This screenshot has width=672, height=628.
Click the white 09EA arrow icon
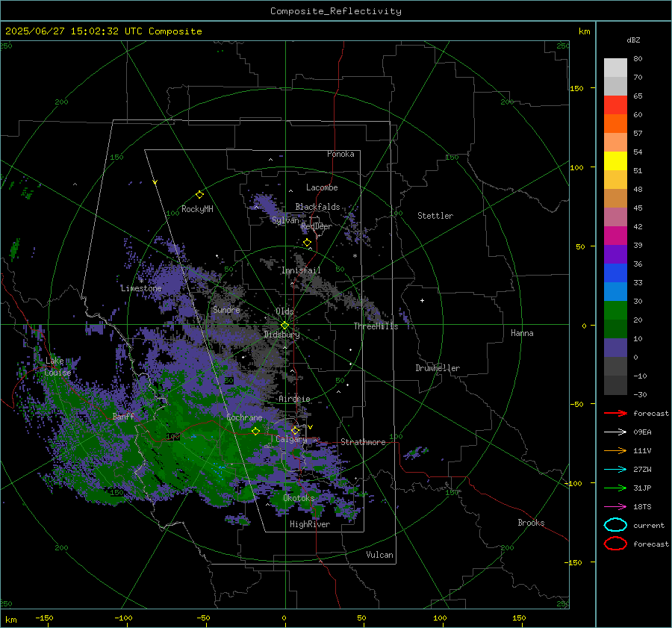click(x=615, y=432)
